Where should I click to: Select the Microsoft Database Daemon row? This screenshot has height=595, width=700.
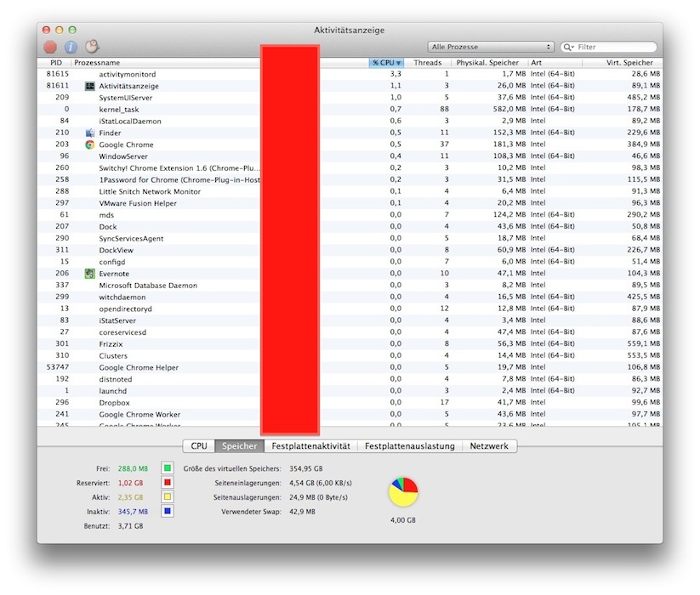350,285
